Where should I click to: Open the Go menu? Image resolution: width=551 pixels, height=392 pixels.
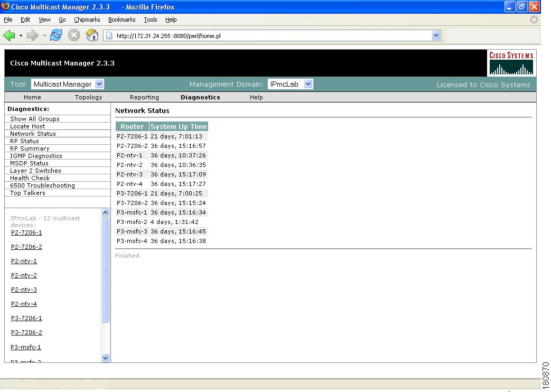62,20
